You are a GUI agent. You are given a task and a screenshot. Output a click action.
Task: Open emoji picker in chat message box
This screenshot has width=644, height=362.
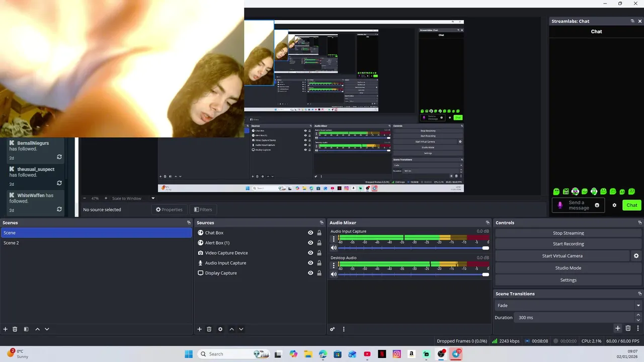pos(597,205)
